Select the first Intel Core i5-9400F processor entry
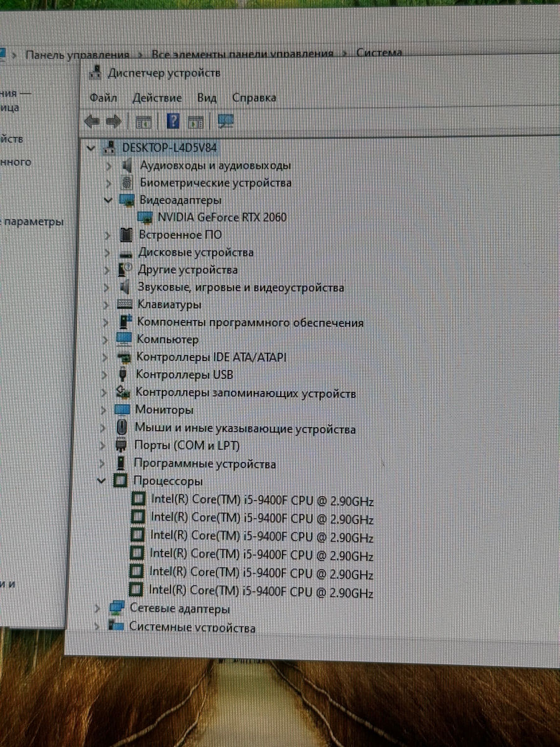Screen dimensions: 560x747 click(x=262, y=501)
